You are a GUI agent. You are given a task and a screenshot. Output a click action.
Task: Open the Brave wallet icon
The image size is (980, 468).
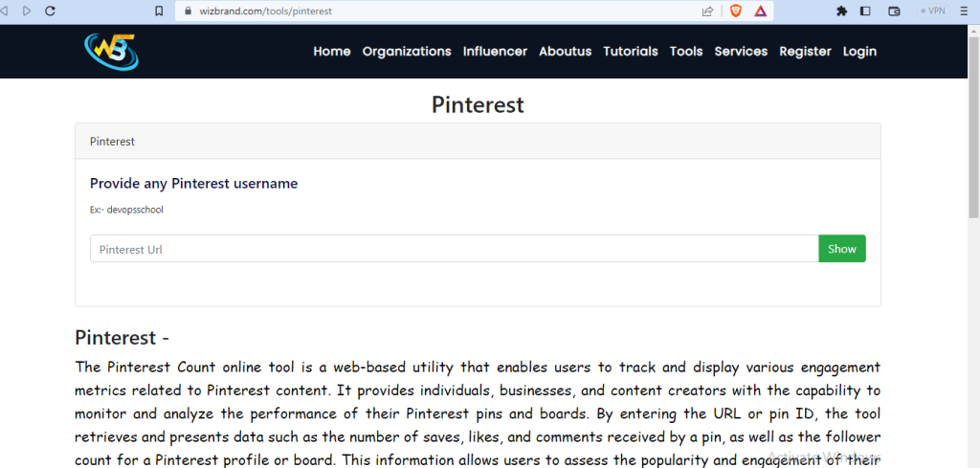(x=894, y=11)
